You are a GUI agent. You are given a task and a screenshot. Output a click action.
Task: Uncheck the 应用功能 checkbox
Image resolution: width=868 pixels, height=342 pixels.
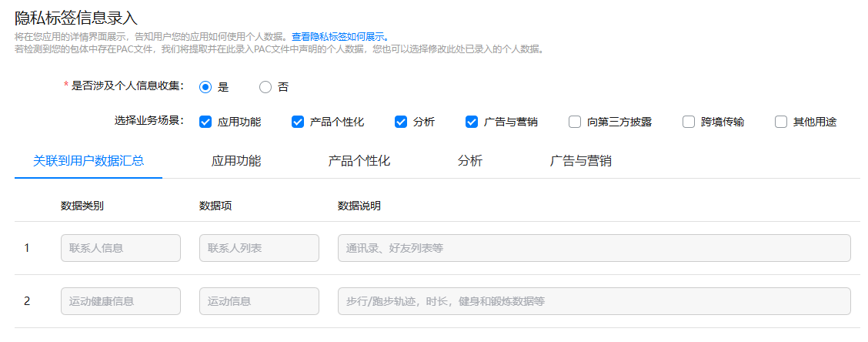[205, 122]
